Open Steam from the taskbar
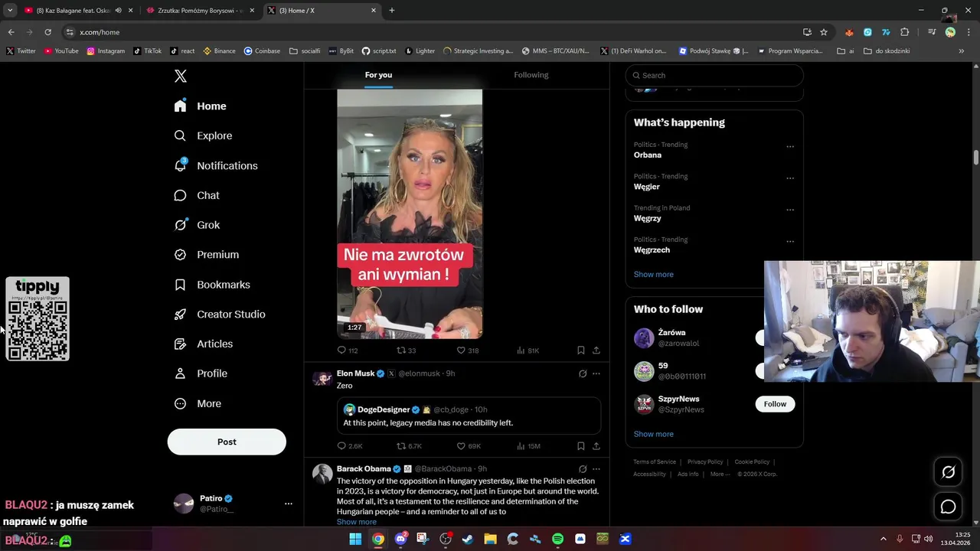 pyautogui.click(x=468, y=539)
